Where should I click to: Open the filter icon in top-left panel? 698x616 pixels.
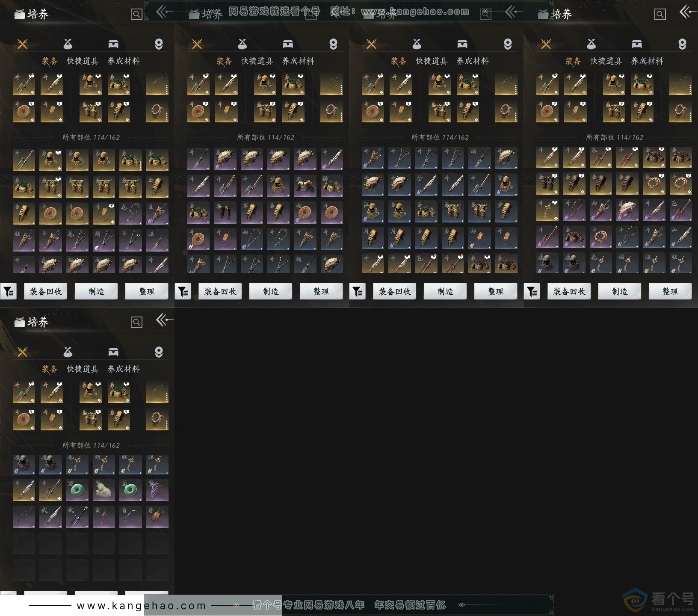coord(9,292)
